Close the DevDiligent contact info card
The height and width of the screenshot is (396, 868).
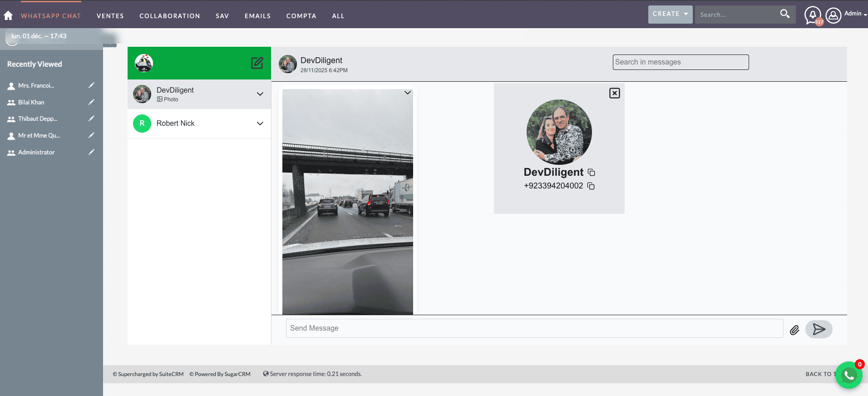coord(614,93)
